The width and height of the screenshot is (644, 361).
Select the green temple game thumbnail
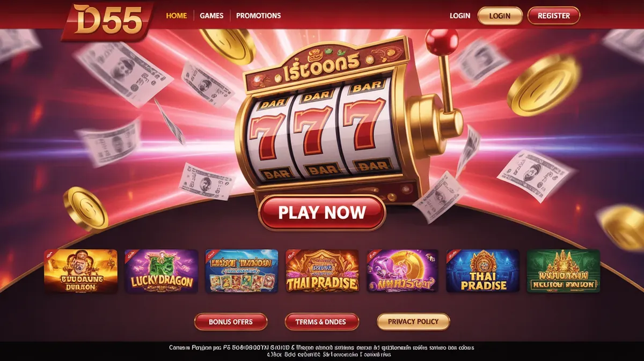coord(563,270)
